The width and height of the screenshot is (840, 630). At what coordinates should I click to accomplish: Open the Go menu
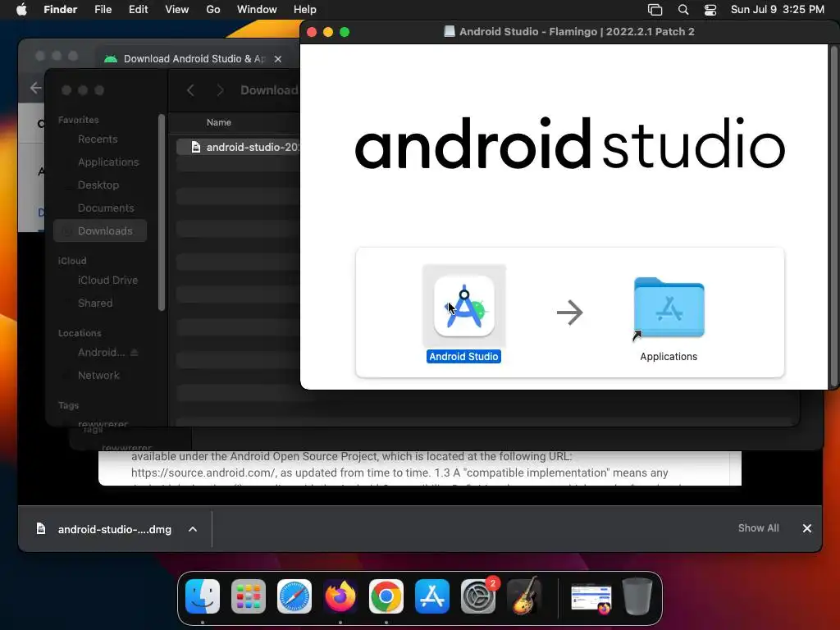[213, 10]
